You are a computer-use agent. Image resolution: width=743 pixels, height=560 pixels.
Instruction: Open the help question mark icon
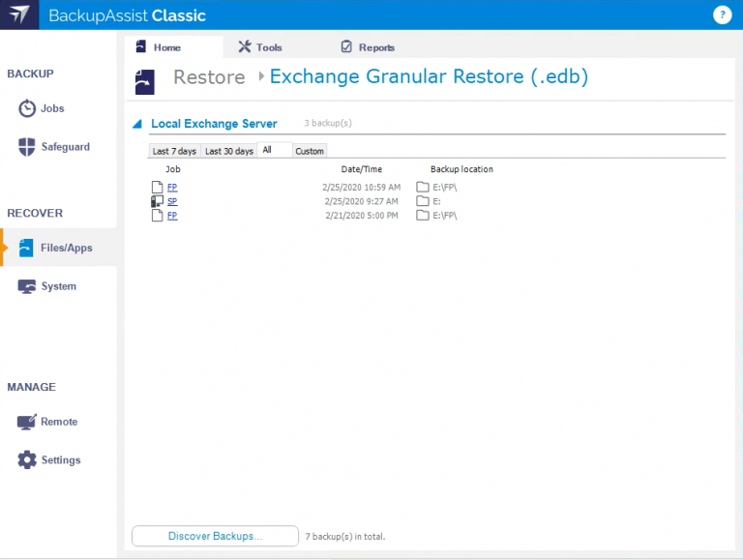722,15
